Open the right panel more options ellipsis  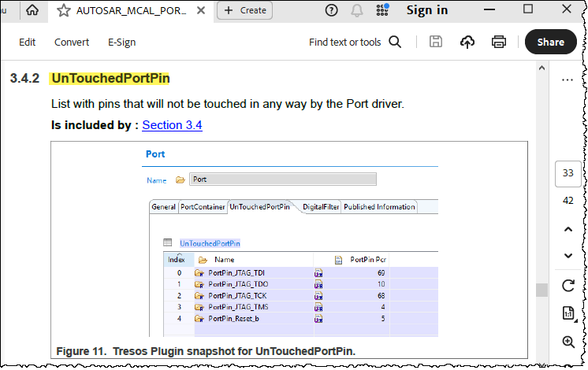click(568, 80)
